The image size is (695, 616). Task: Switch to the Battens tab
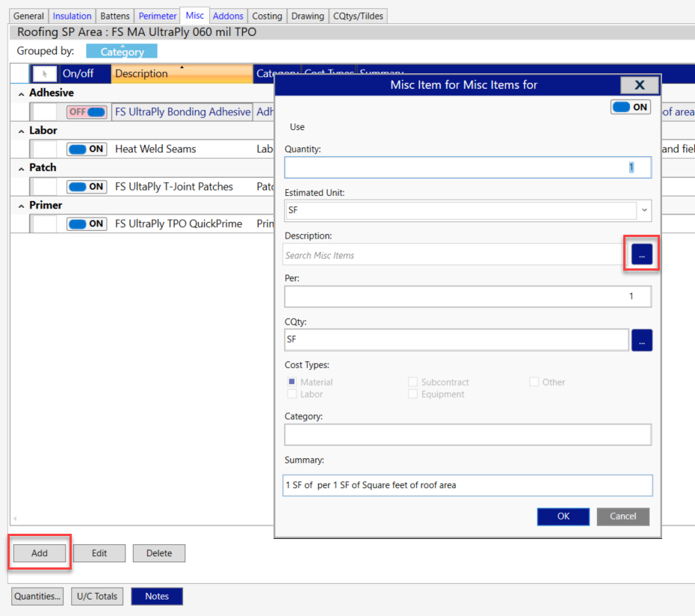coord(115,16)
